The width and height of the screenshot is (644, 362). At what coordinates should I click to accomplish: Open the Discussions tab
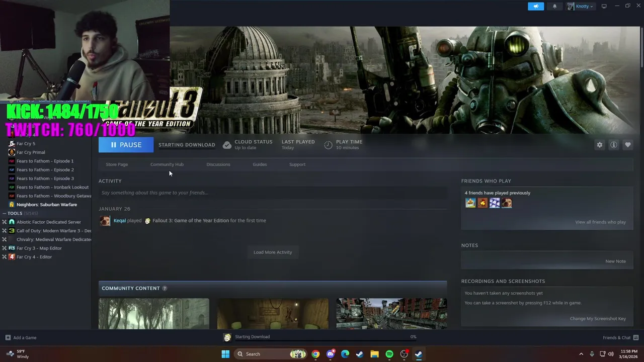pos(218,164)
